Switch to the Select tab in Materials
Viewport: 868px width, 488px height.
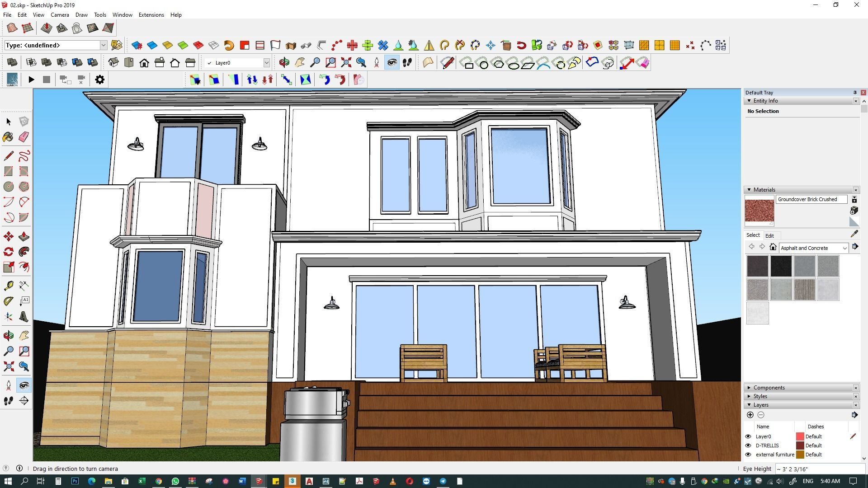point(753,235)
